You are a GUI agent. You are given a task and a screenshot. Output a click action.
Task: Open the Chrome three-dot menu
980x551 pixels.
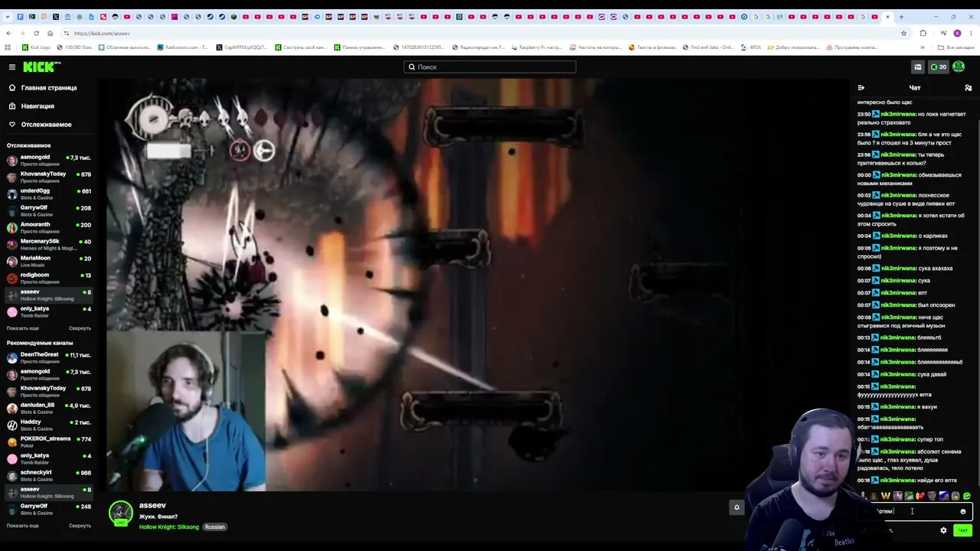[x=971, y=33]
